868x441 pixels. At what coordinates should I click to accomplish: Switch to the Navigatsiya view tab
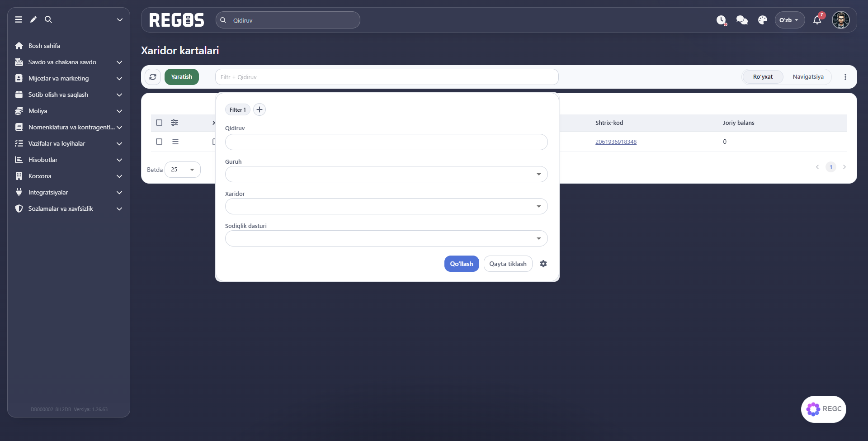[808, 77]
